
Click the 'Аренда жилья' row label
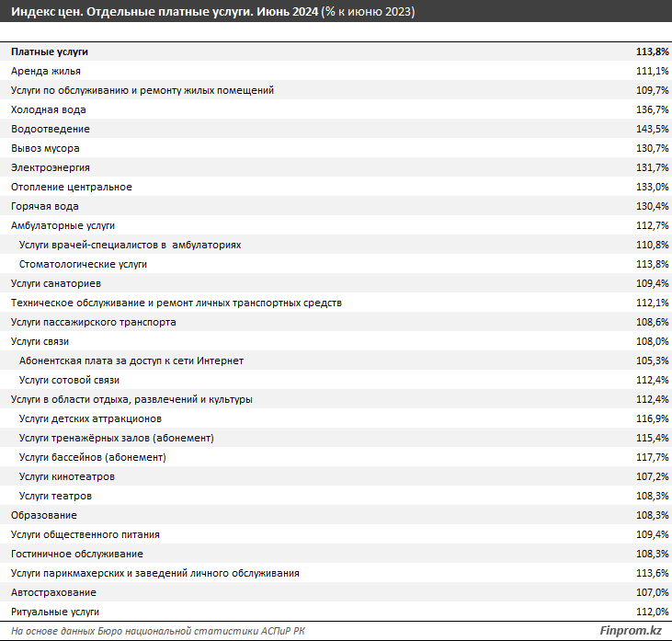click(46, 71)
